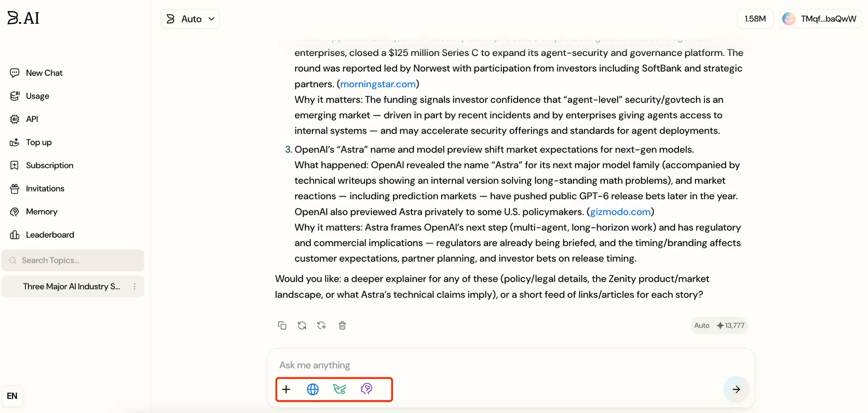View the Leaderboard
The height and width of the screenshot is (413, 868).
[x=42, y=235]
